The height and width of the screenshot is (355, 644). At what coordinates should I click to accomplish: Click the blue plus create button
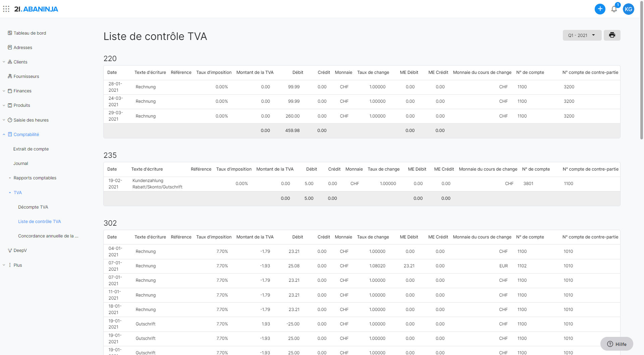point(600,9)
